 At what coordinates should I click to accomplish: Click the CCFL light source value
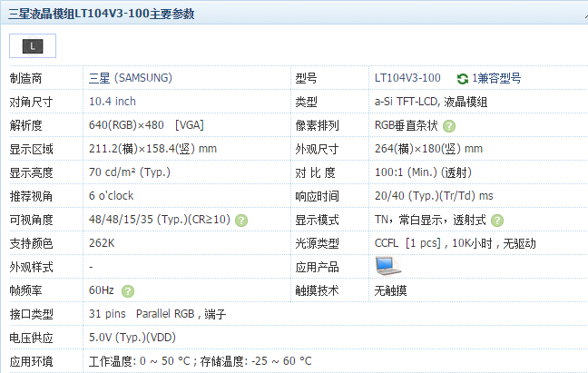[x=387, y=243]
